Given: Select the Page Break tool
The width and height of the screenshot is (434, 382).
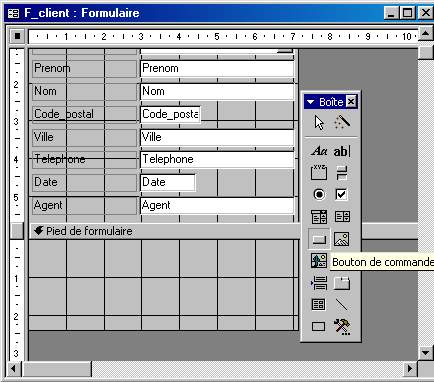Looking at the screenshot, I should pos(319,283).
